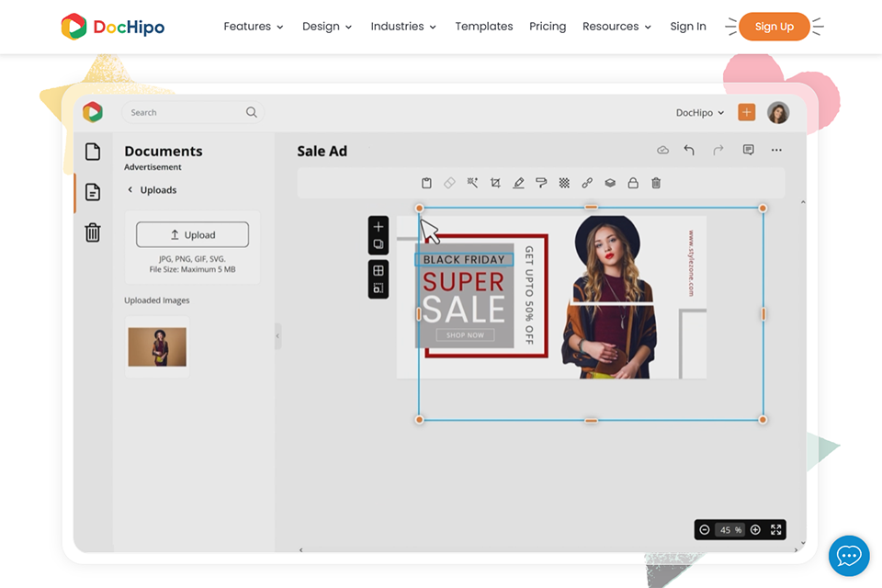Click the eraser toolbar icon

tap(449, 183)
